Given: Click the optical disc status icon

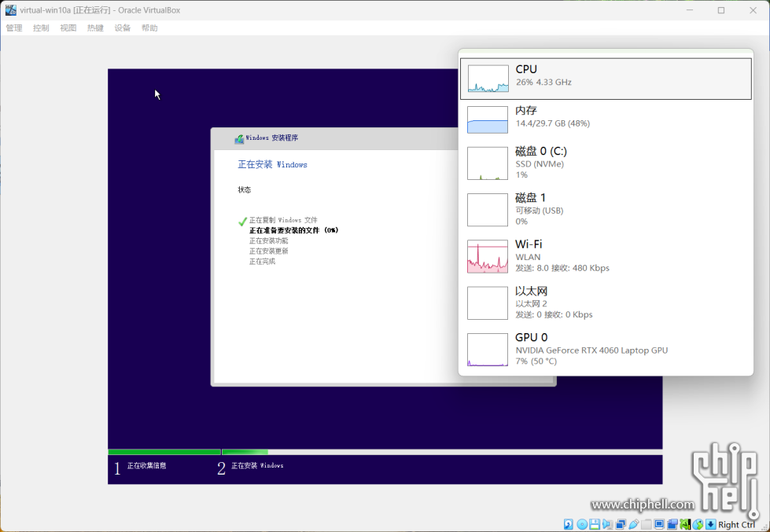Looking at the screenshot, I should [x=582, y=524].
